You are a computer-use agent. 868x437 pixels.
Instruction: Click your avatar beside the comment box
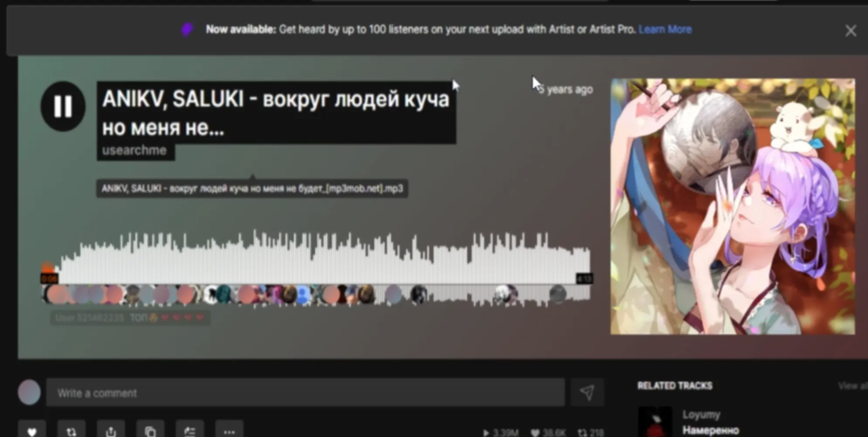point(29,392)
